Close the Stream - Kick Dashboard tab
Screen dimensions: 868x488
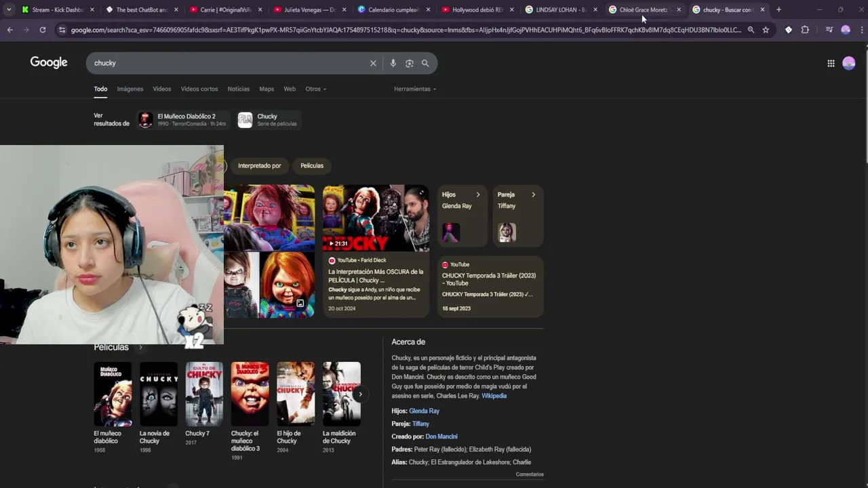point(93,9)
